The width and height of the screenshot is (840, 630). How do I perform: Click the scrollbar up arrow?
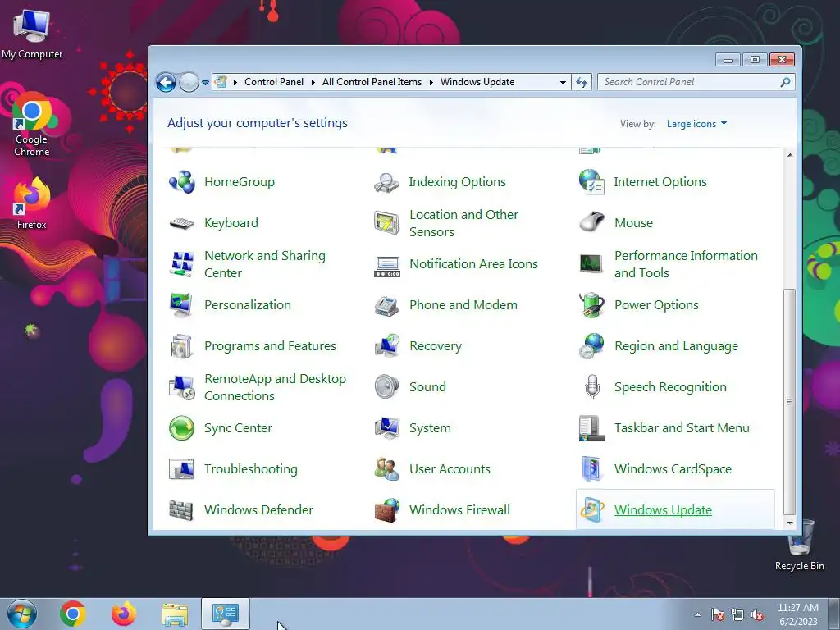coord(790,155)
